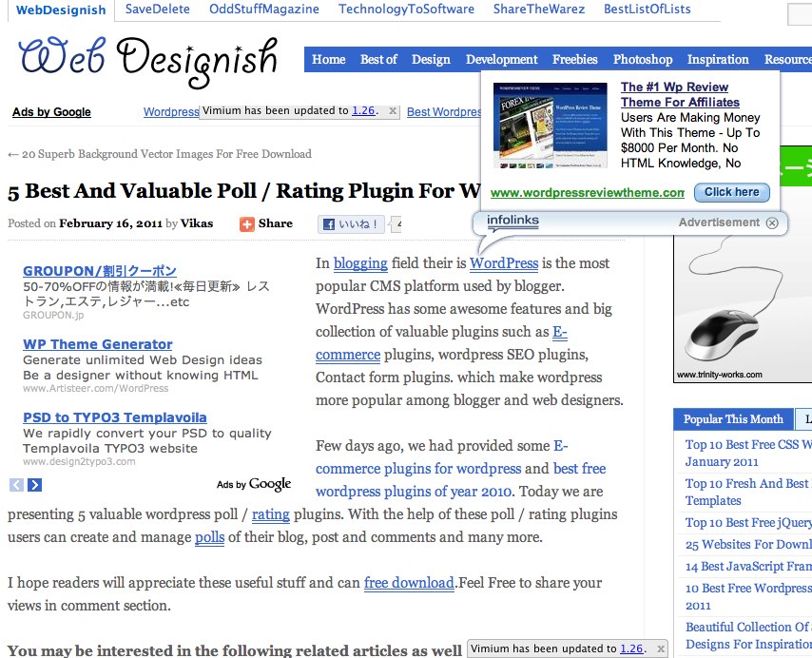Go to Home in navigation bar

pos(328,60)
